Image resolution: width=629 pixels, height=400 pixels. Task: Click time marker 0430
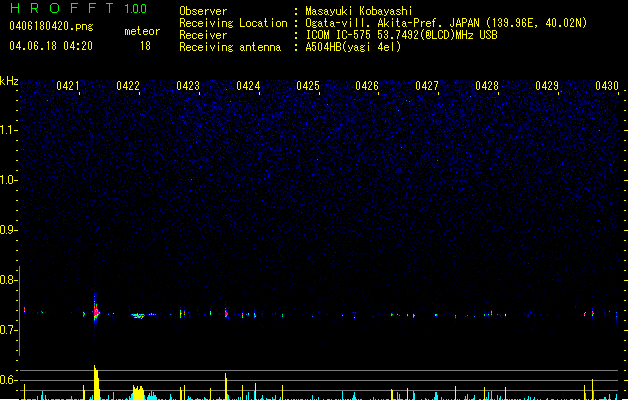607,86
